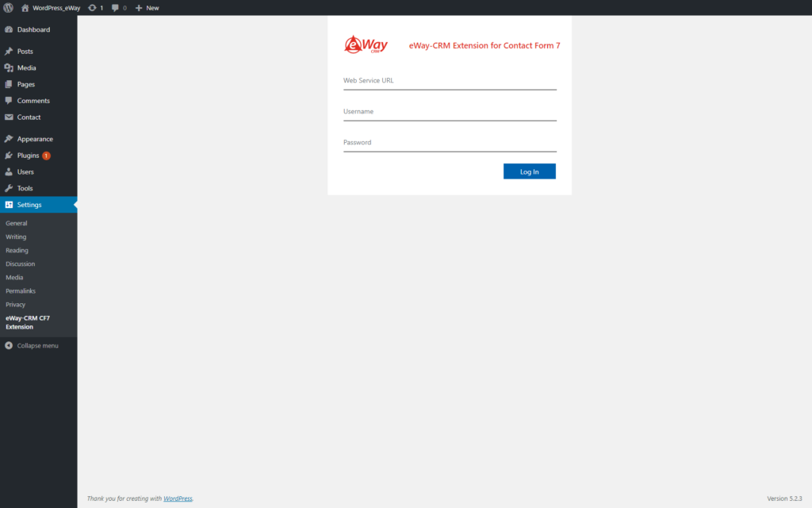Viewport: 812px width, 508px height.
Task: Click the Media sidebar icon next to Posts
Action: pyautogui.click(x=9, y=68)
